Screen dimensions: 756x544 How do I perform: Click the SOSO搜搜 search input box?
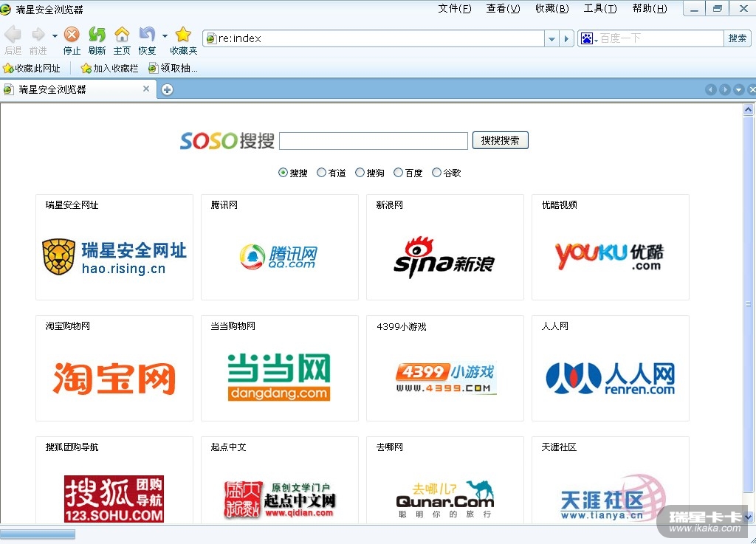click(x=374, y=141)
